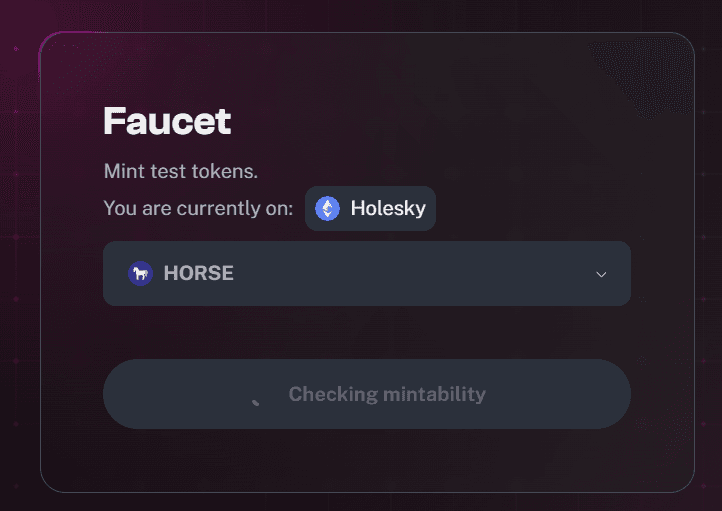Expand the token list using the chevron arrow
Viewport: 722px width, 511px height.
[601, 274]
